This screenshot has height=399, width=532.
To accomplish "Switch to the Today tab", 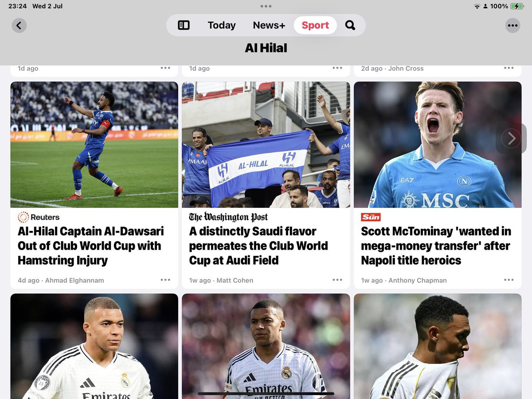I will click(x=222, y=25).
